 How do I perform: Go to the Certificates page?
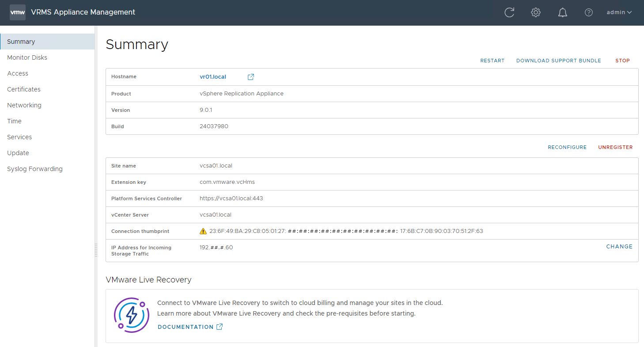tap(24, 89)
